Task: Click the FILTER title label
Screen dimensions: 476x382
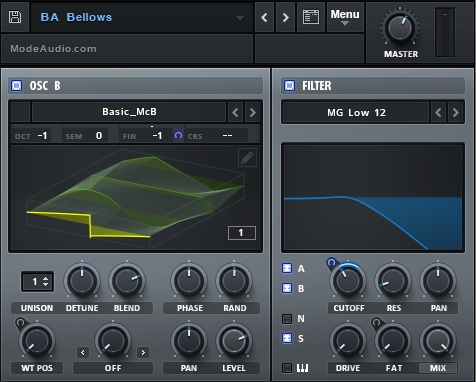Action: pos(317,86)
